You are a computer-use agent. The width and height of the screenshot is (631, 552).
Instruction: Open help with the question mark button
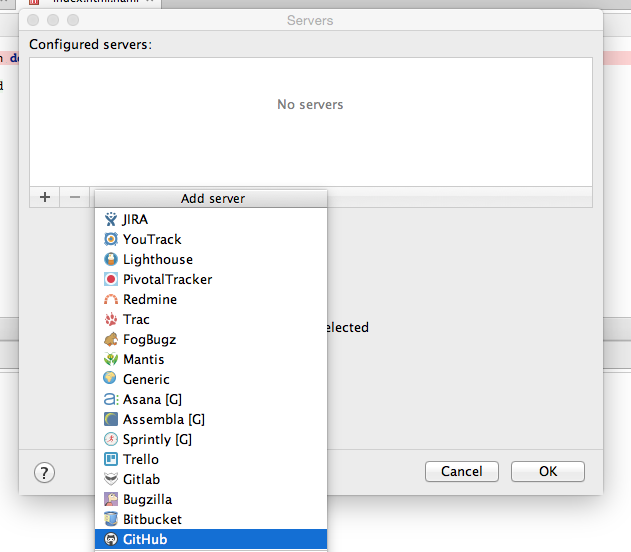click(x=44, y=473)
